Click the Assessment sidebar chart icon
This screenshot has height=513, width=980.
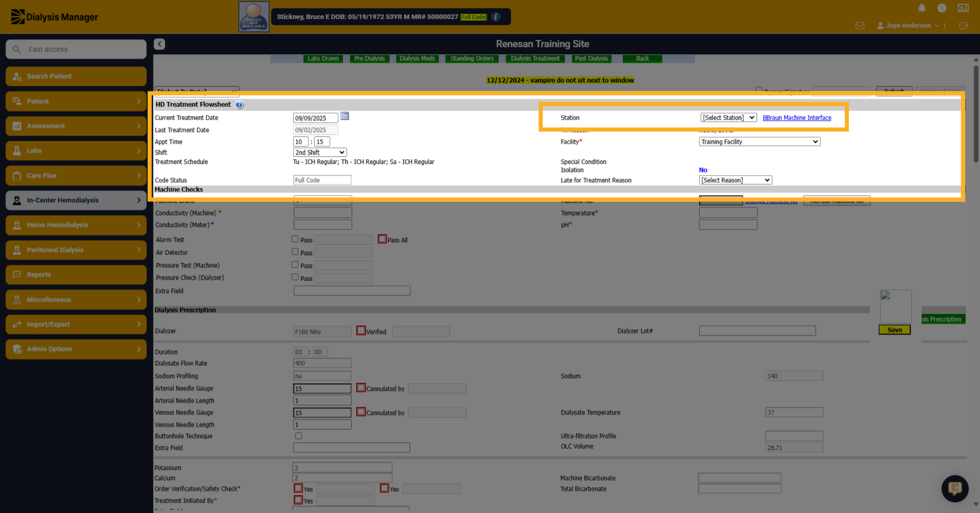pyautogui.click(x=17, y=126)
